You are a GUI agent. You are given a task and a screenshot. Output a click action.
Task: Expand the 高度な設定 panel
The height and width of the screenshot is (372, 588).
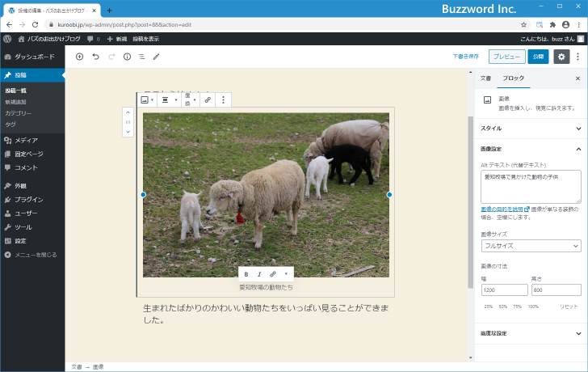tap(531, 333)
